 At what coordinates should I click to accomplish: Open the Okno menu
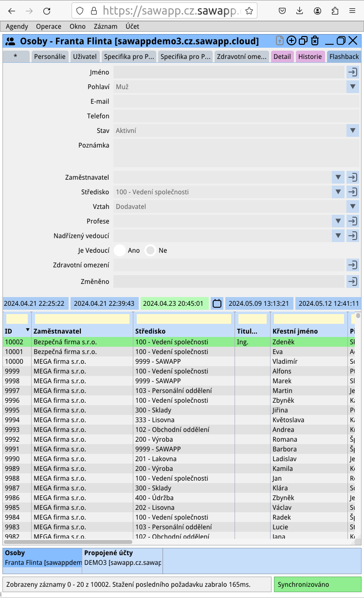coord(77,26)
